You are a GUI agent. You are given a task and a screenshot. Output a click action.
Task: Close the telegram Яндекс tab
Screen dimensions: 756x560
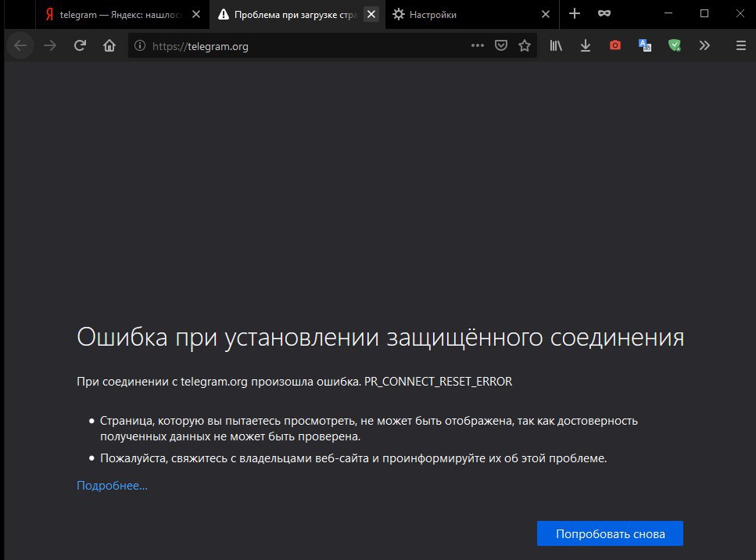(196, 15)
